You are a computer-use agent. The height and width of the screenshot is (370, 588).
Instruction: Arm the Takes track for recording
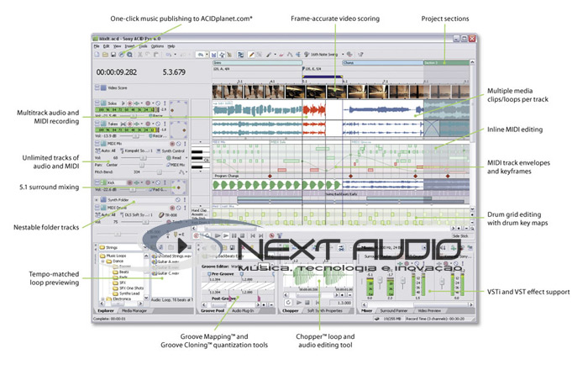point(129,124)
